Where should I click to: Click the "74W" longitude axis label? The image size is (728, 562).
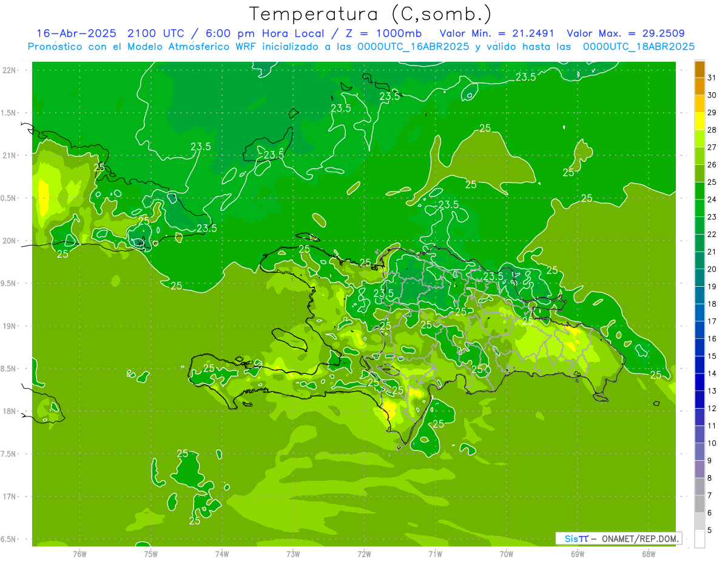click(x=222, y=554)
